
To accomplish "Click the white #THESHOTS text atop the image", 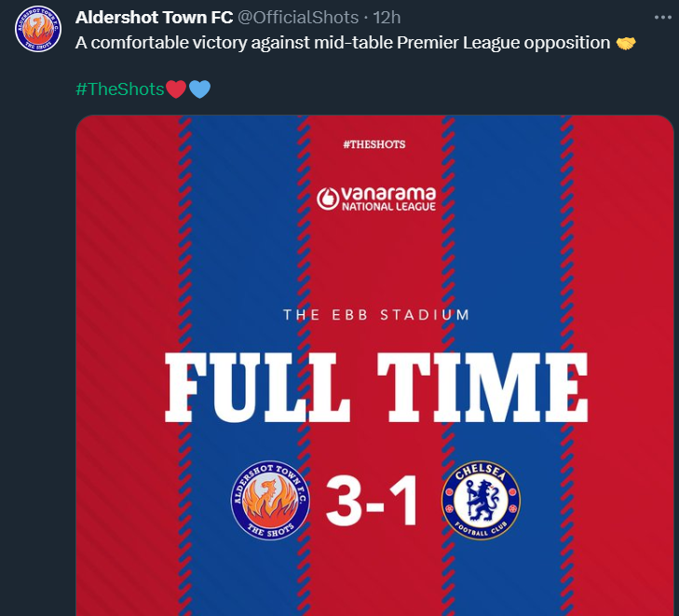I will pyautogui.click(x=374, y=144).
